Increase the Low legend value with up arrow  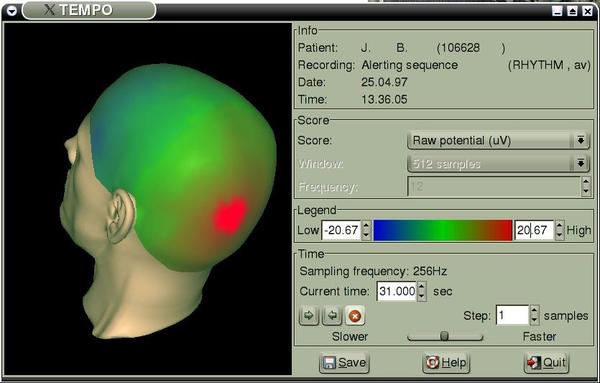[x=366, y=226]
